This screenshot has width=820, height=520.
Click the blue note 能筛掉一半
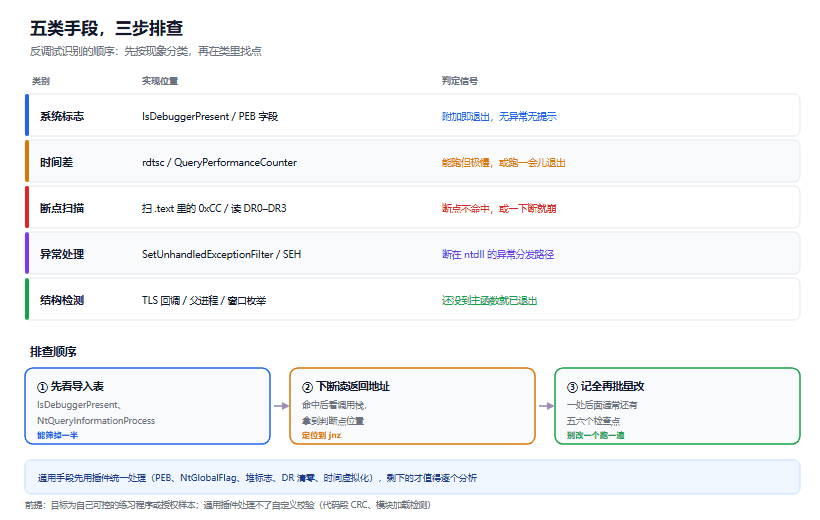pyautogui.click(x=58, y=435)
